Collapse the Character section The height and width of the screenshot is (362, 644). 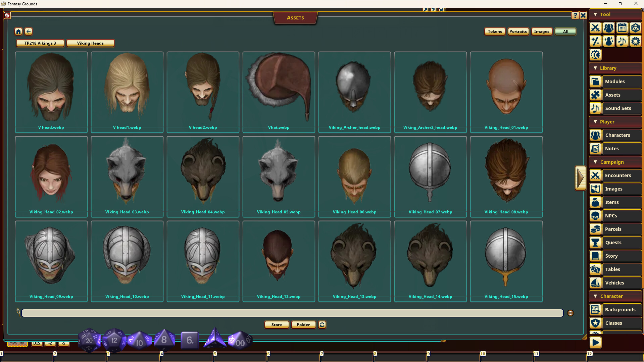(x=595, y=296)
